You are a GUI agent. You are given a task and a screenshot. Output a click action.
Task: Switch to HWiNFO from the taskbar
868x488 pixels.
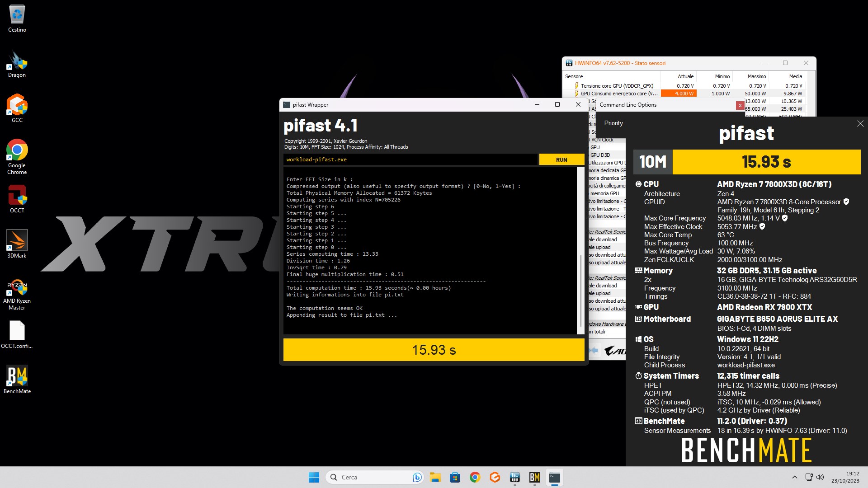514,477
